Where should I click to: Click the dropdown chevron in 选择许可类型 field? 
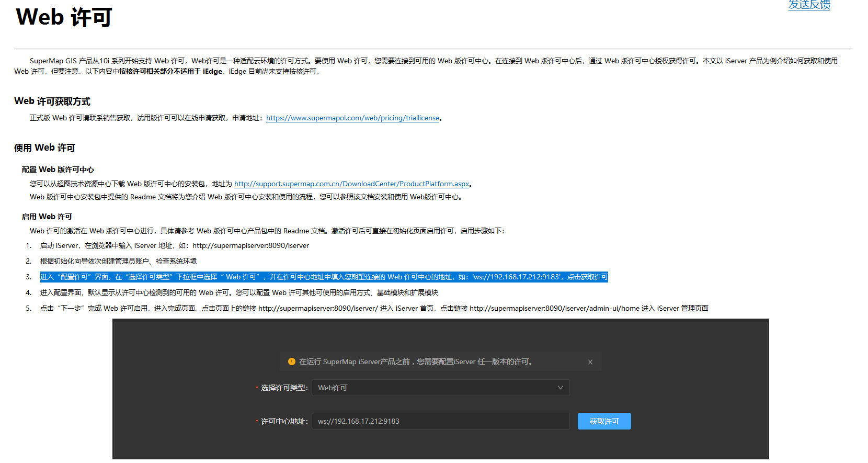click(561, 388)
